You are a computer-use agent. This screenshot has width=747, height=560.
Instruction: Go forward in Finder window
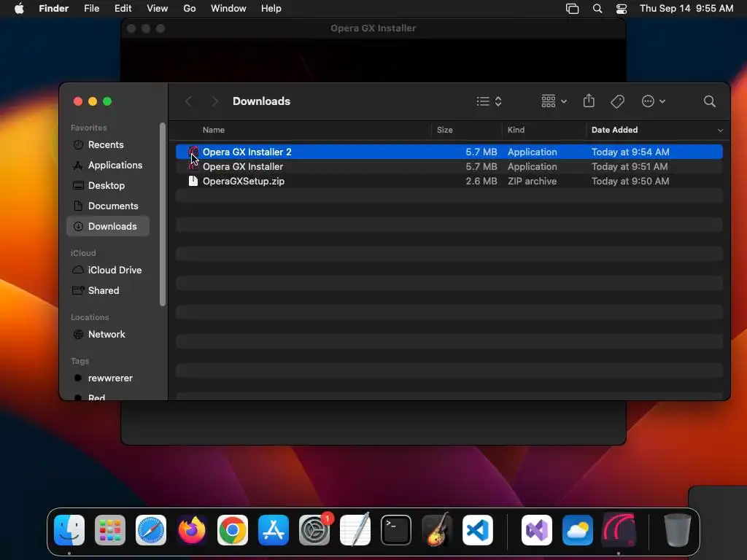[x=215, y=101]
